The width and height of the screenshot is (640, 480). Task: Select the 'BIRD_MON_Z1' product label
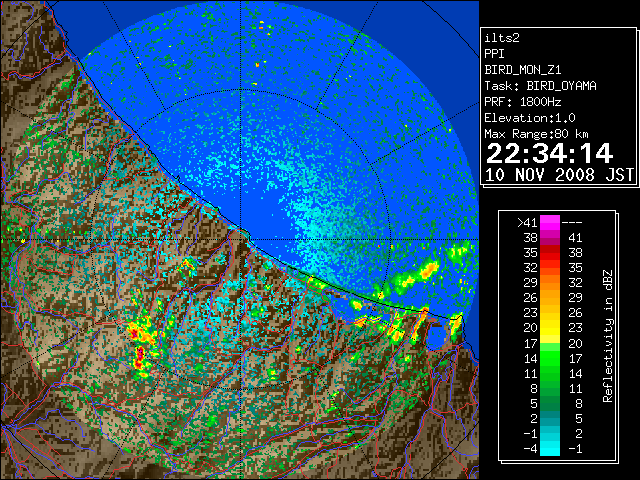pyautogui.click(x=523, y=70)
